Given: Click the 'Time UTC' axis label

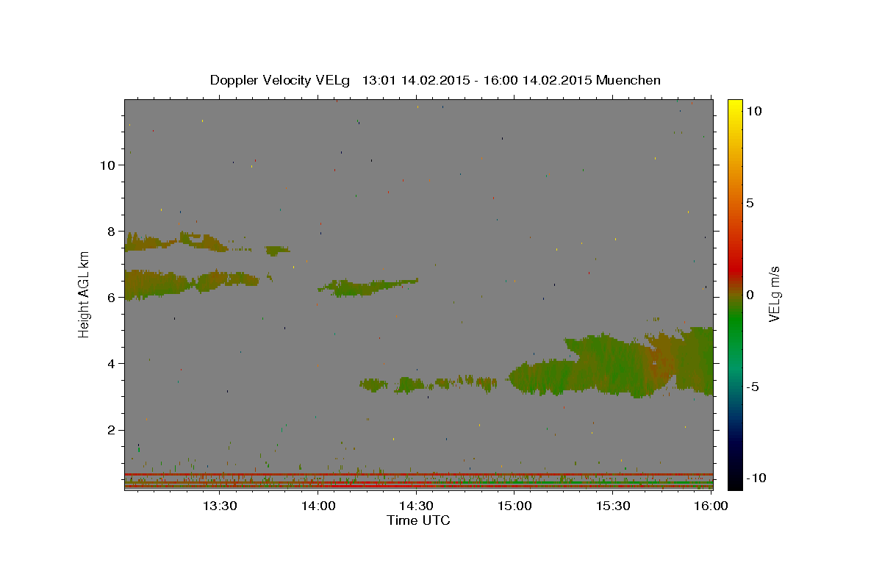Looking at the screenshot, I should click(x=418, y=520).
